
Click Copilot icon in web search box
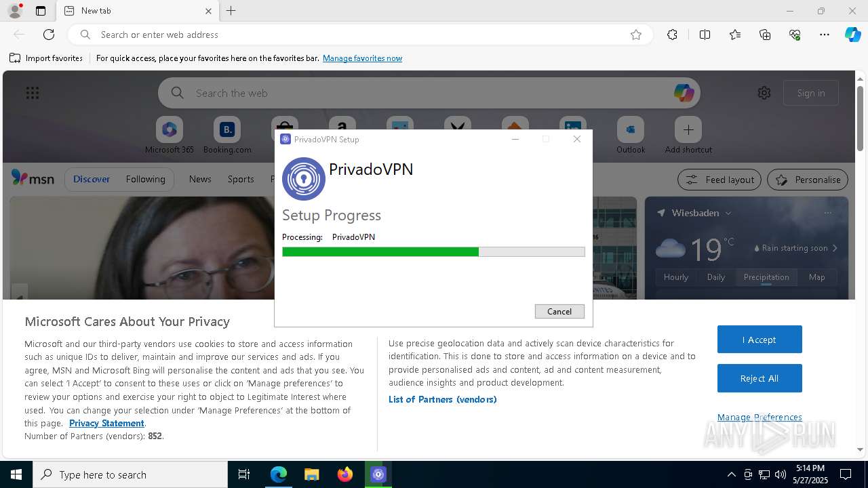coord(684,93)
